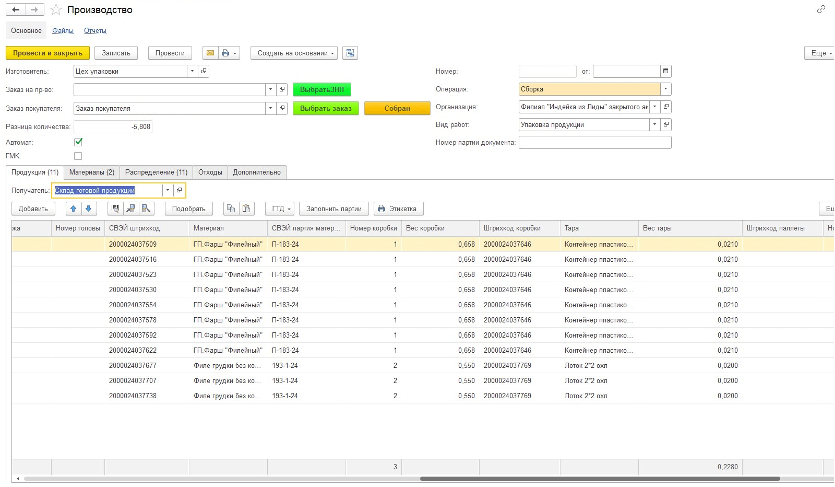The image size is (835, 487).
Task: Click orange Собран button
Action: click(x=397, y=109)
